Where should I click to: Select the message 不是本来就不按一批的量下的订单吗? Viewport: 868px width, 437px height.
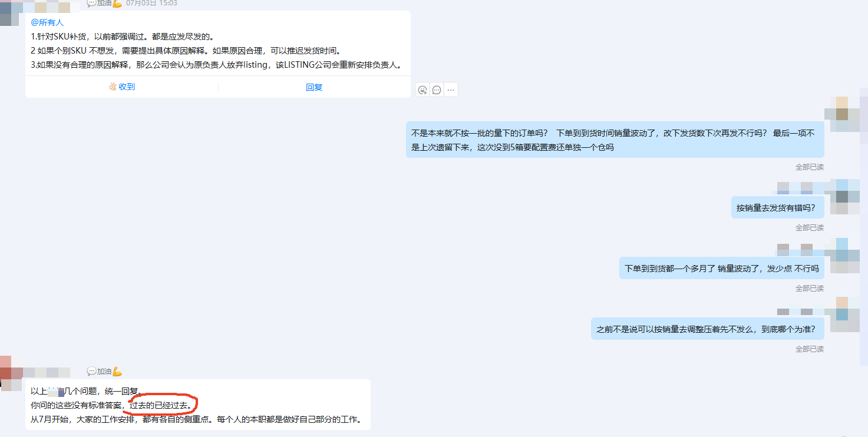(615, 140)
